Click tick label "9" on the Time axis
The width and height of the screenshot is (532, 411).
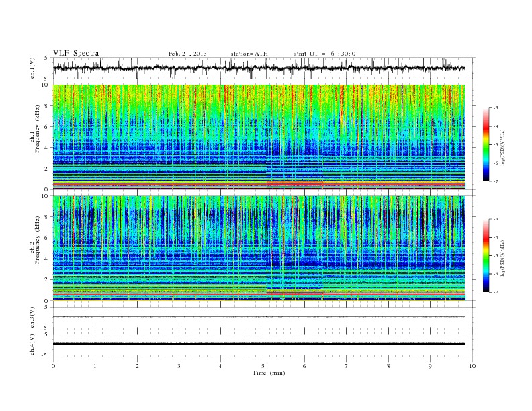click(x=430, y=366)
